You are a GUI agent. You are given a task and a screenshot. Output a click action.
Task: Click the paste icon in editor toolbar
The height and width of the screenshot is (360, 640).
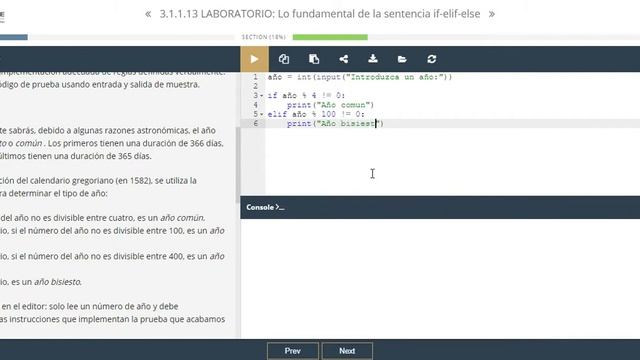point(314,59)
